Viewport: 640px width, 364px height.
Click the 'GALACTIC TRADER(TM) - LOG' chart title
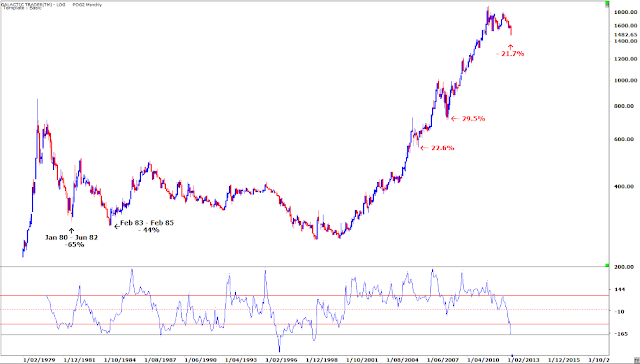pyautogui.click(x=33, y=4)
